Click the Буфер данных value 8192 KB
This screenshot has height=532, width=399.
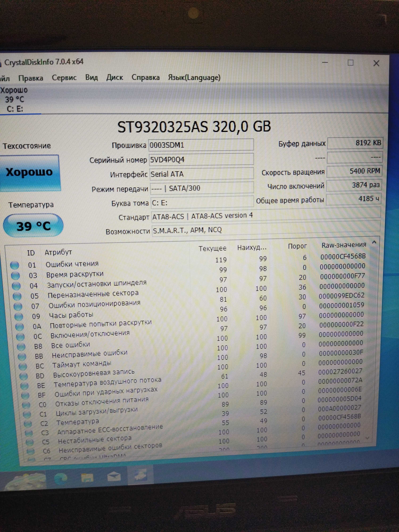coord(355,143)
